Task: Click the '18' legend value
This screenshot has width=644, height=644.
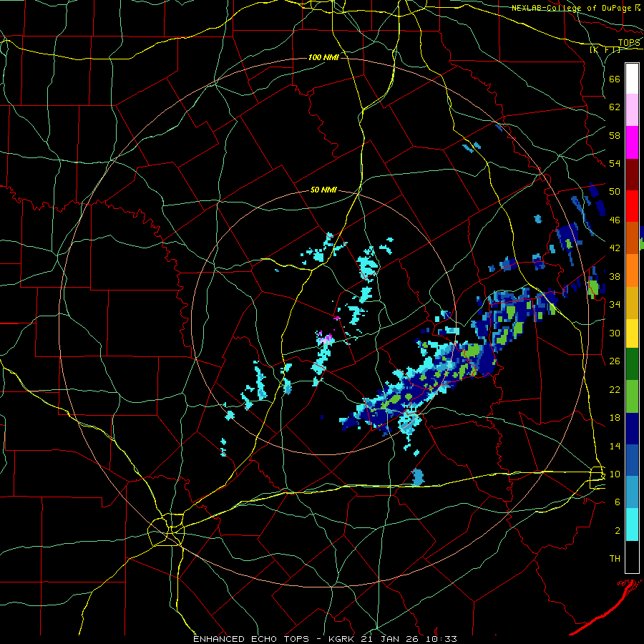Action: click(615, 418)
